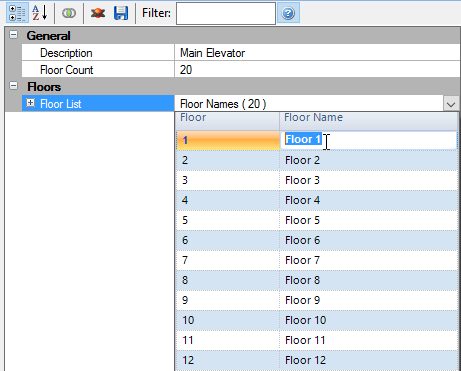The width and height of the screenshot is (461, 371).
Task: Click the Floor Name column header
Action: point(368,121)
